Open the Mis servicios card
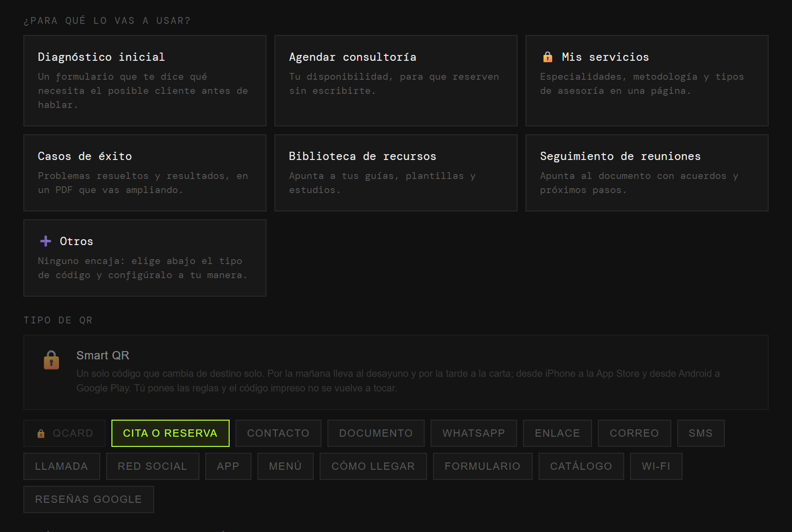792x532 pixels. click(x=647, y=81)
